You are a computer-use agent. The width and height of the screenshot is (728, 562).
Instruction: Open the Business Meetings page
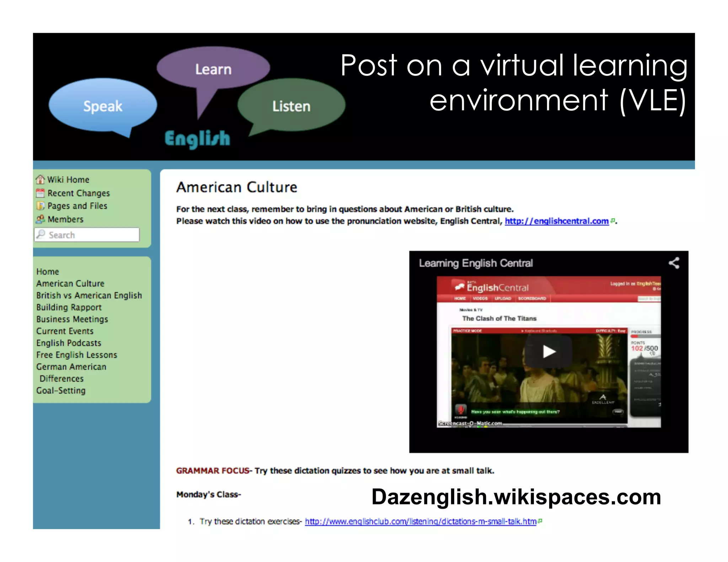pyautogui.click(x=72, y=319)
